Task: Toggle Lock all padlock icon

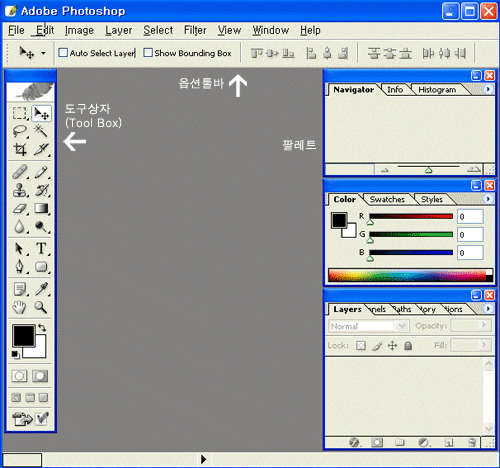Action: (x=408, y=346)
